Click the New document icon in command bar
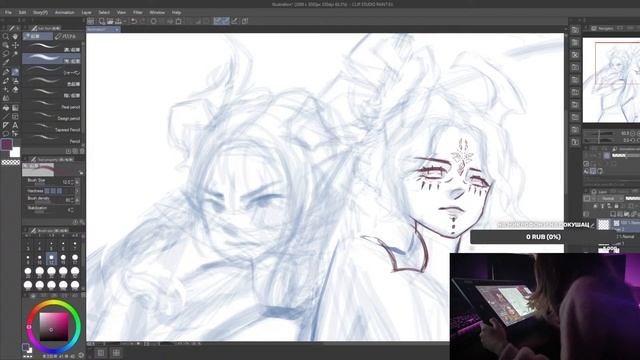 (102, 21)
